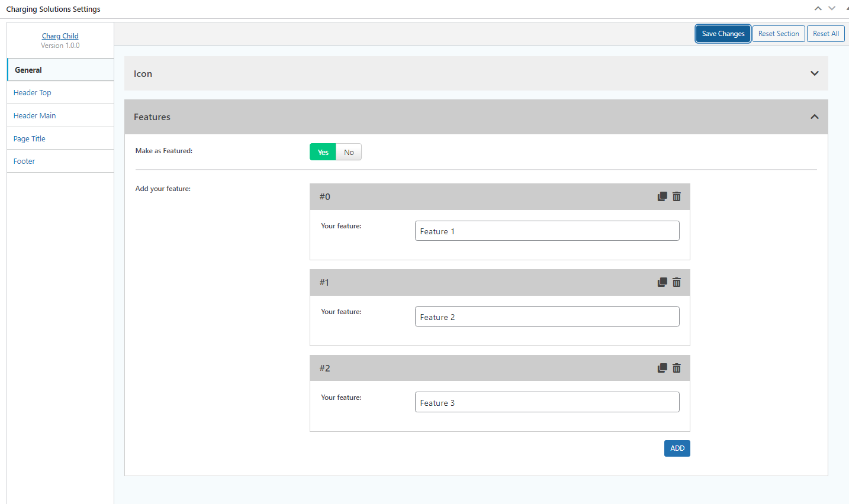Open the Charg Child theme link
Image resolution: width=849 pixels, height=504 pixels.
pyautogui.click(x=60, y=36)
